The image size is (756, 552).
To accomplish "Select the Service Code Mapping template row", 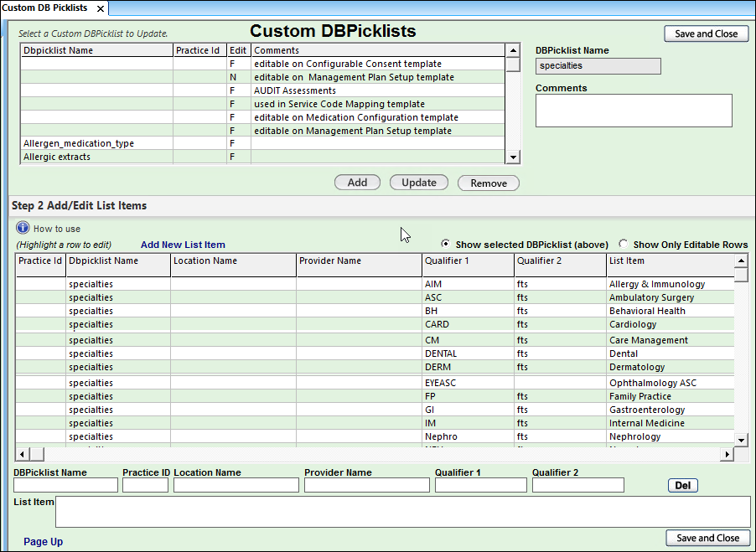I will (263, 104).
